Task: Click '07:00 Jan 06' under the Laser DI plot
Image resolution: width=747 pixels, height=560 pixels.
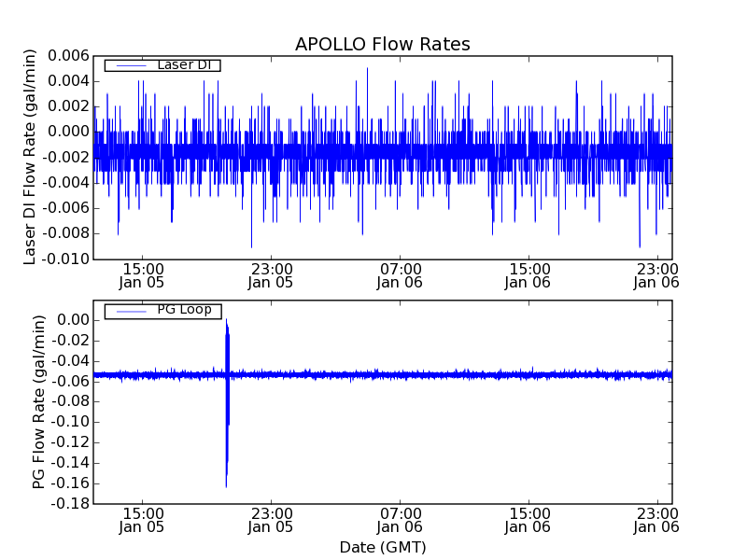Action: click(x=400, y=275)
